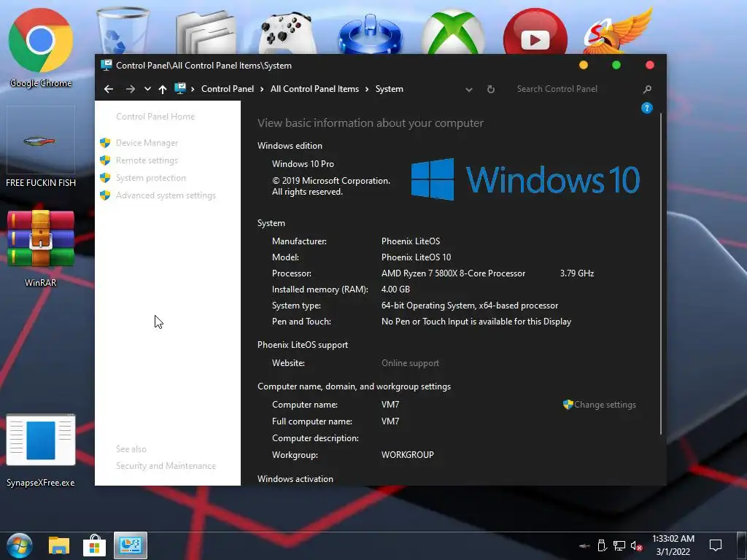Click the search magnifier icon
This screenshot has width=747, height=560.
[647, 89]
